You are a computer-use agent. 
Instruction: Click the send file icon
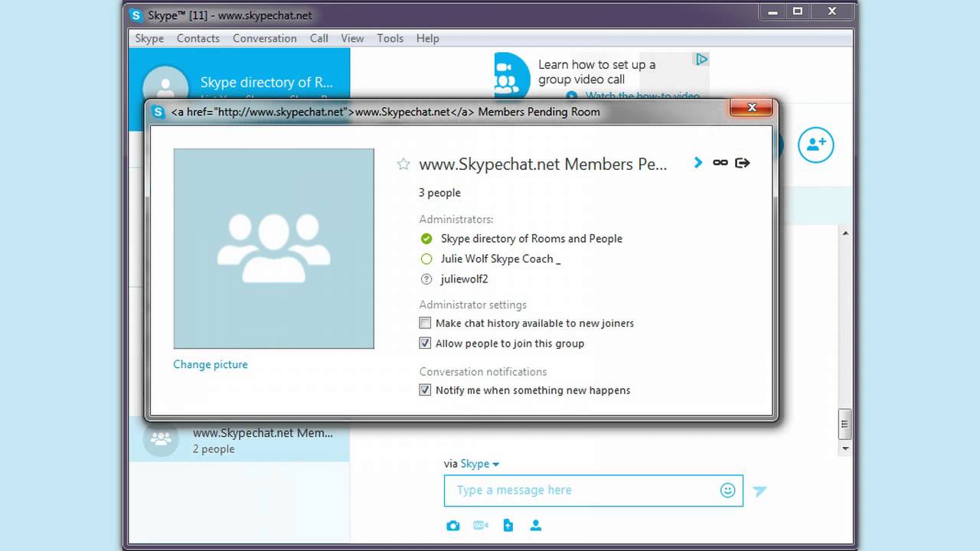pyautogui.click(x=508, y=526)
